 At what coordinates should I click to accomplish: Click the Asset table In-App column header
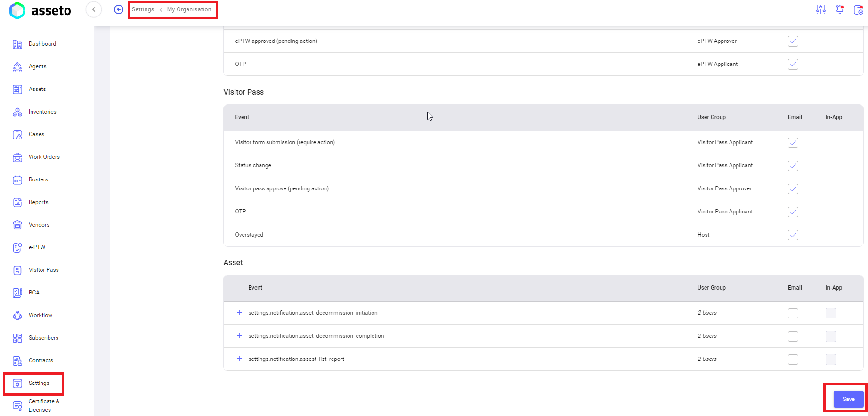click(x=834, y=288)
